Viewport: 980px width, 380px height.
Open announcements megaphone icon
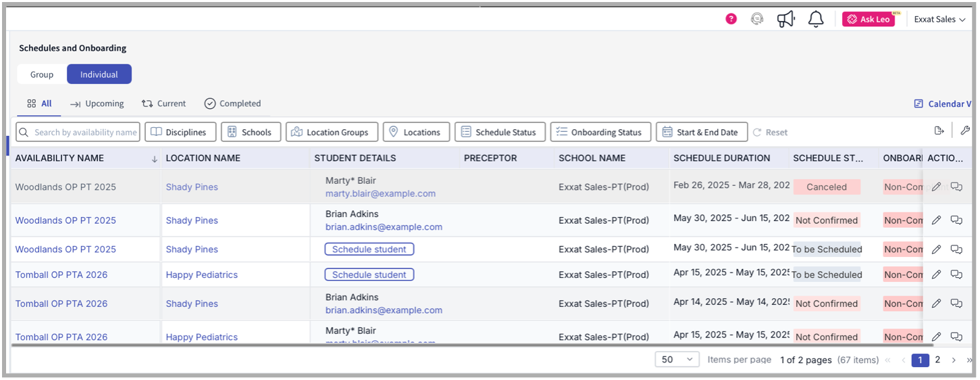coord(785,19)
